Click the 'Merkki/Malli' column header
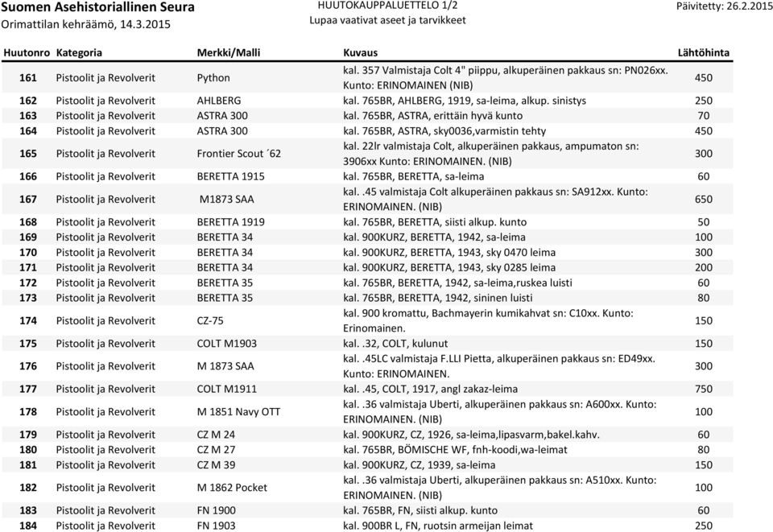The image size is (773, 532). (x=229, y=52)
